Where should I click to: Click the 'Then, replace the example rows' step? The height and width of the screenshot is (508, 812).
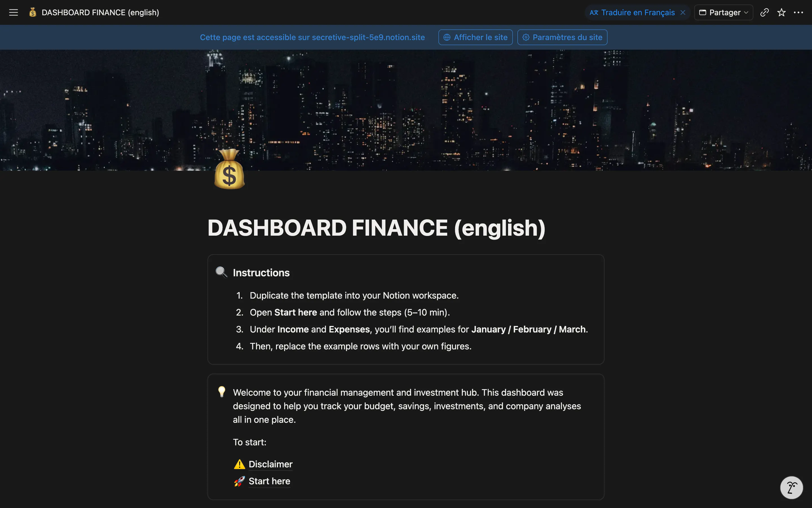point(361,346)
